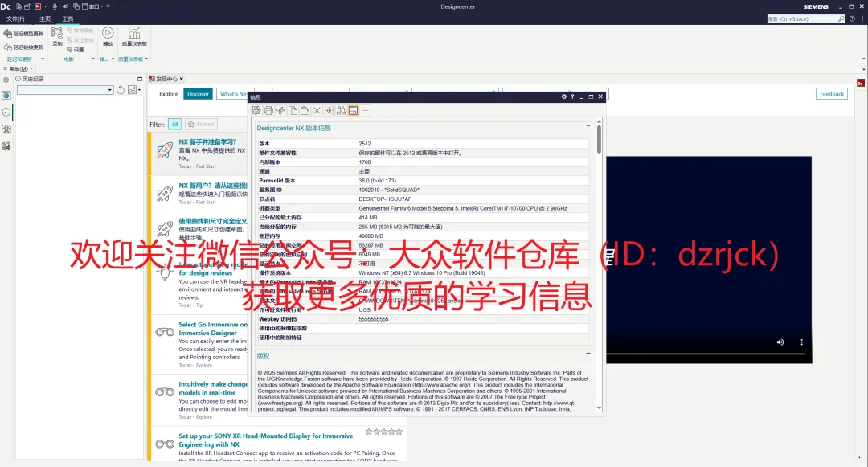Open resource bar settings gear icon
This screenshot has height=467, width=868.
pos(6,80)
